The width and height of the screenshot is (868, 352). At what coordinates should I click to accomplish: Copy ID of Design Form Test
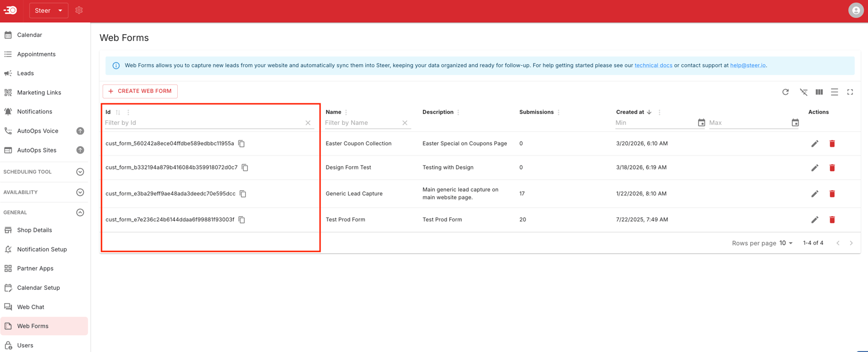point(245,167)
